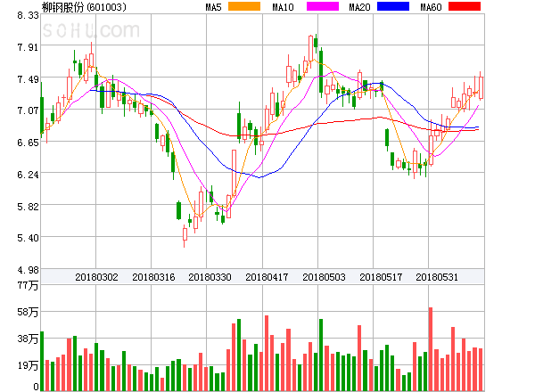This screenshot has width=535, height=392.
Task: Click the blue MA20 legend swatch
Action: tap(393, 6)
